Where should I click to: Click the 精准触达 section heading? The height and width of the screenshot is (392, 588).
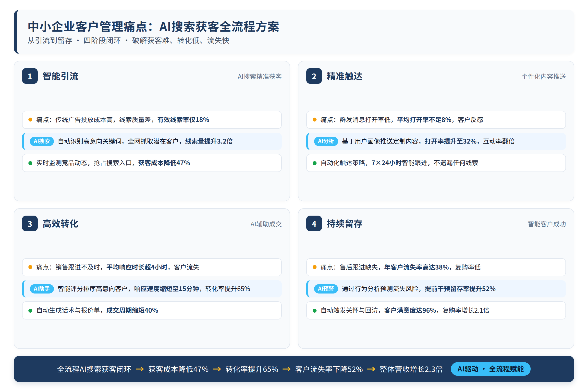(x=345, y=76)
